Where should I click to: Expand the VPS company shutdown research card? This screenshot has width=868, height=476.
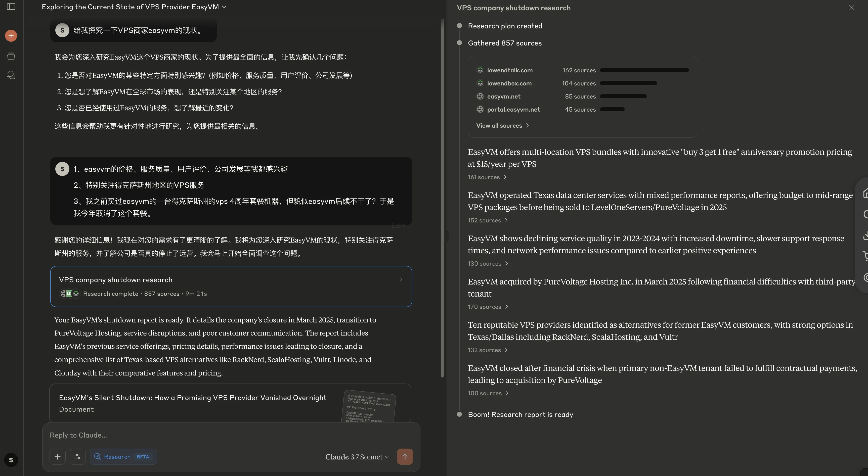tap(231, 286)
